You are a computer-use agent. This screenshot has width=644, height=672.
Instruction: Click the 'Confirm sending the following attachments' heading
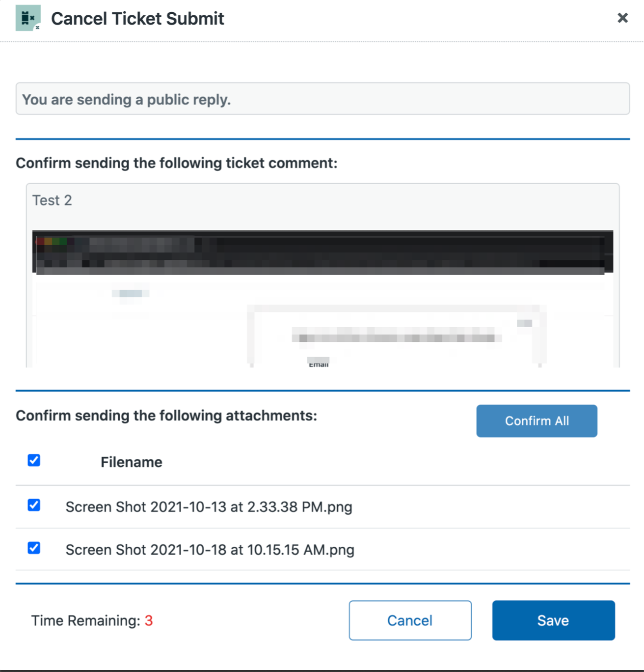[166, 416]
